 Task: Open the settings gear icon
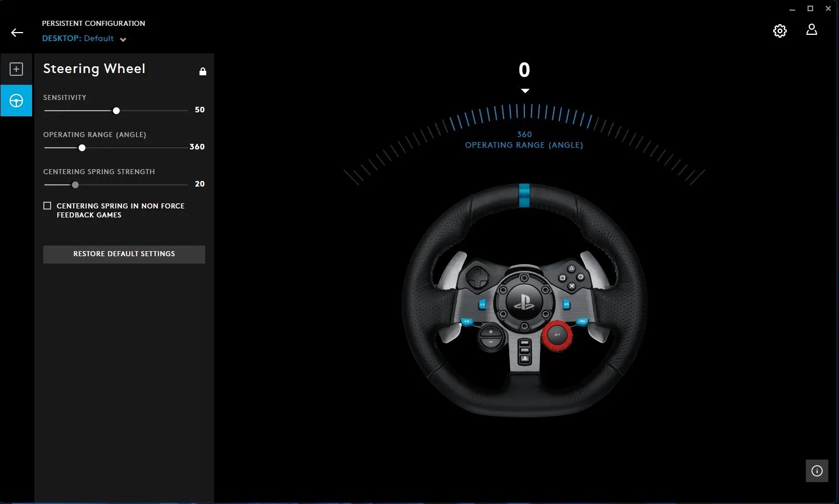[x=780, y=31]
